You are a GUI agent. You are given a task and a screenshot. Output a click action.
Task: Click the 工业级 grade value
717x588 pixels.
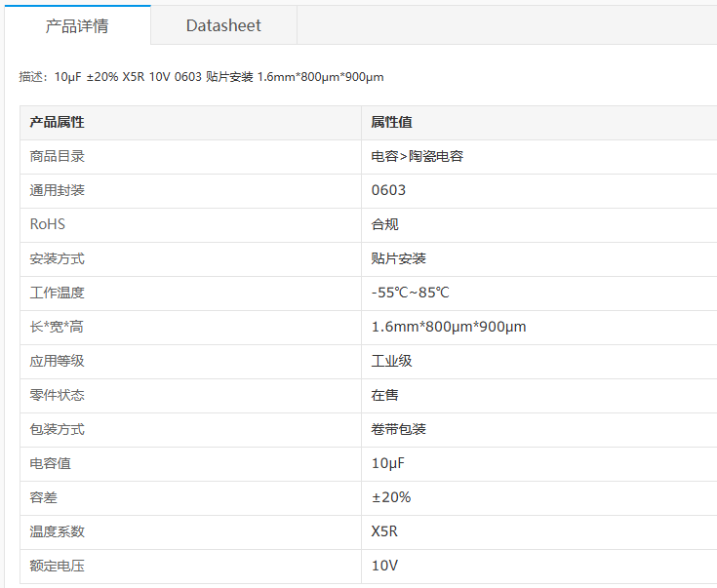click(391, 361)
